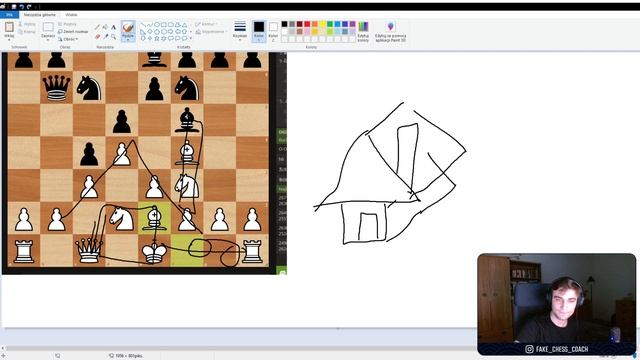Click Edytuj kolory rainbow icon
Screen dimensions: 640x360
click(x=363, y=27)
